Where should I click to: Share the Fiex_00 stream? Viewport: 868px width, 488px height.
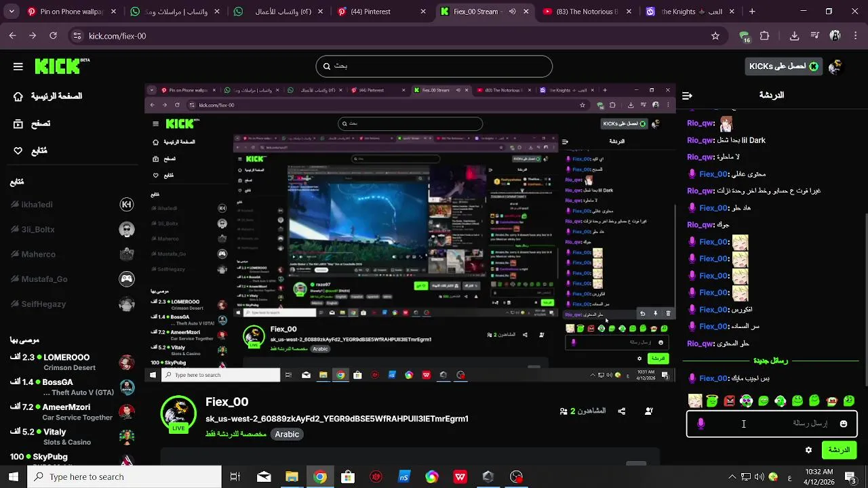pyautogui.click(x=622, y=411)
